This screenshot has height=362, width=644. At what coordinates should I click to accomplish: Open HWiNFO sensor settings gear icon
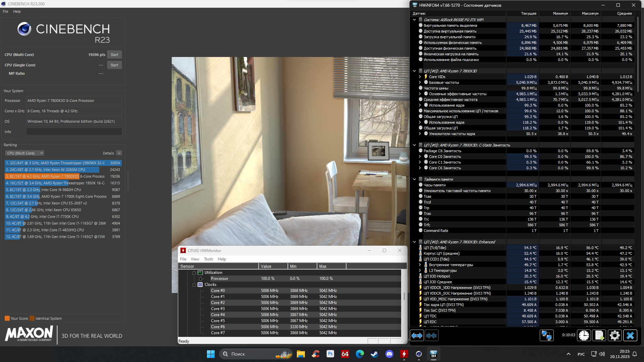(615, 336)
